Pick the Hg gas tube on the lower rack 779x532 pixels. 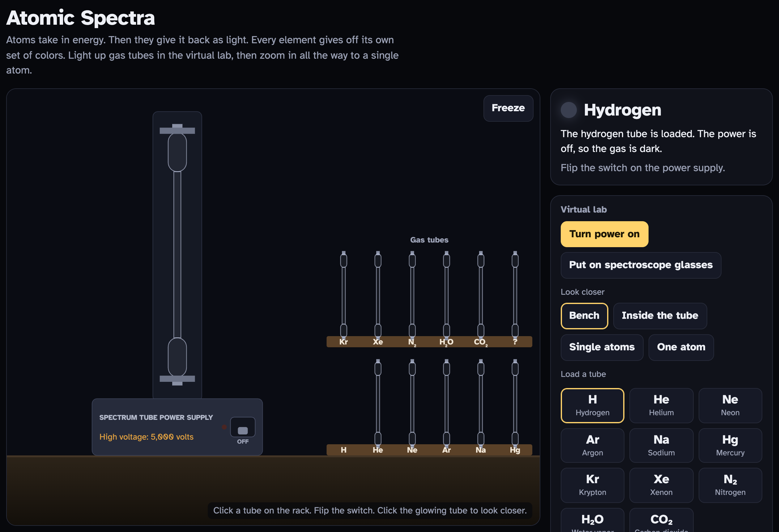pos(515,403)
